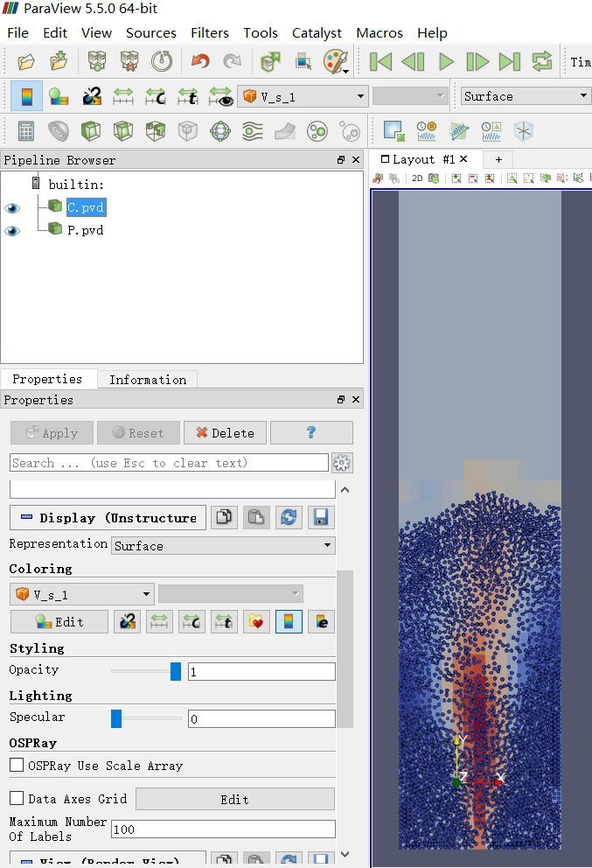Image resolution: width=592 pixels, height=868 pixels.
Task: Click the Opacity slider handle
Action: click(176, 671)
